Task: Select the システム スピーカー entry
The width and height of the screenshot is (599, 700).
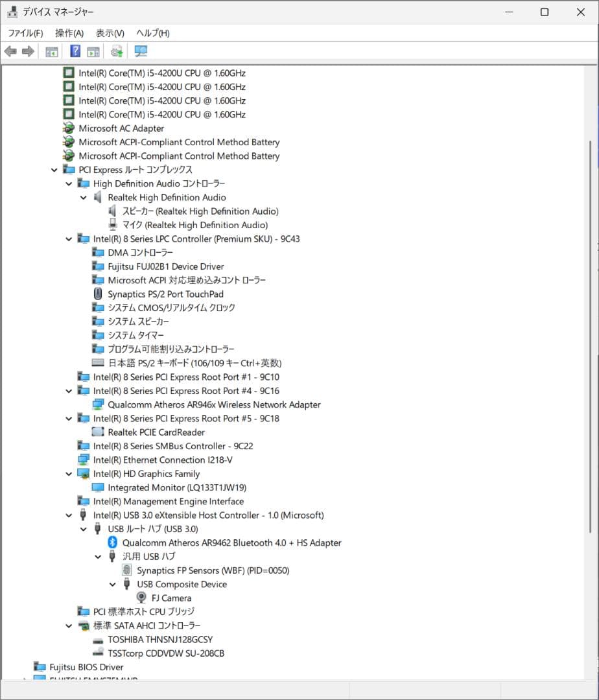Action: [x=138, y=321]
